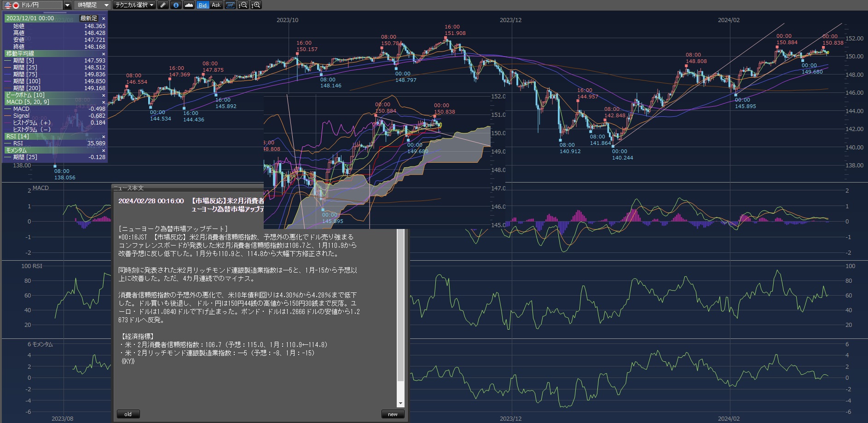The width and height of the screenshot is (868, 423).
Task: Click the period [25] orange line swatch
Action: [8, 68]
